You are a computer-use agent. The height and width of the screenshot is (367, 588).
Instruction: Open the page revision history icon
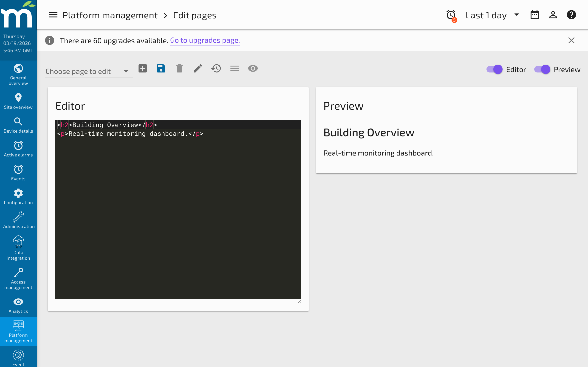point(216,68)
